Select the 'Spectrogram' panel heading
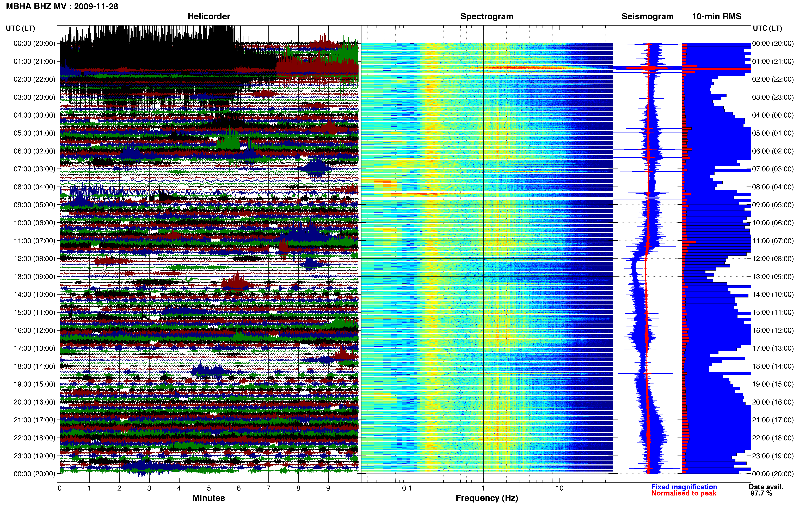This screenshot has width=812, height=508. pyautogui.click(x=487, y=16)
